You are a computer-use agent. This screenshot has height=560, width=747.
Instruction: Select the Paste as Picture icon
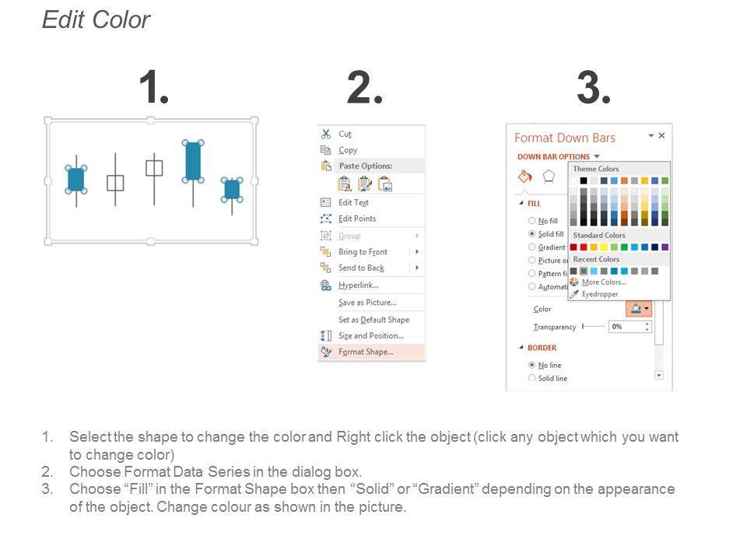(384, 184)
